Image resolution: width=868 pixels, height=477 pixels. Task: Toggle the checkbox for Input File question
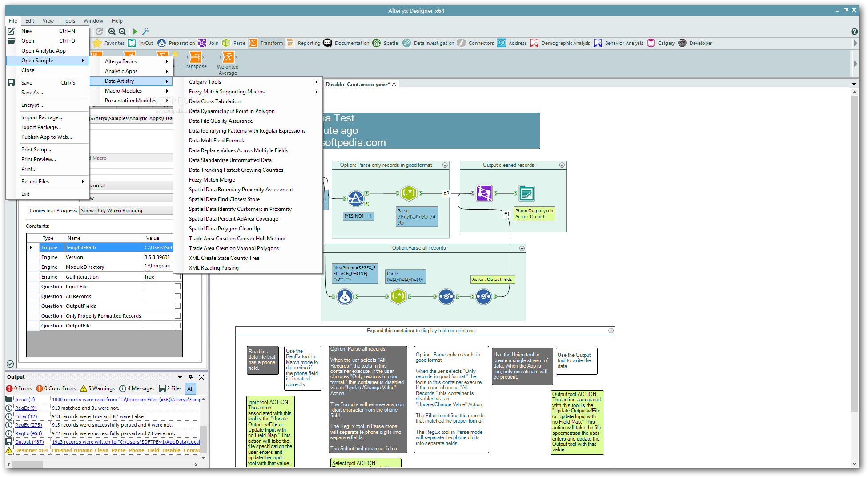pyautogui.click(x=177, y=287)
